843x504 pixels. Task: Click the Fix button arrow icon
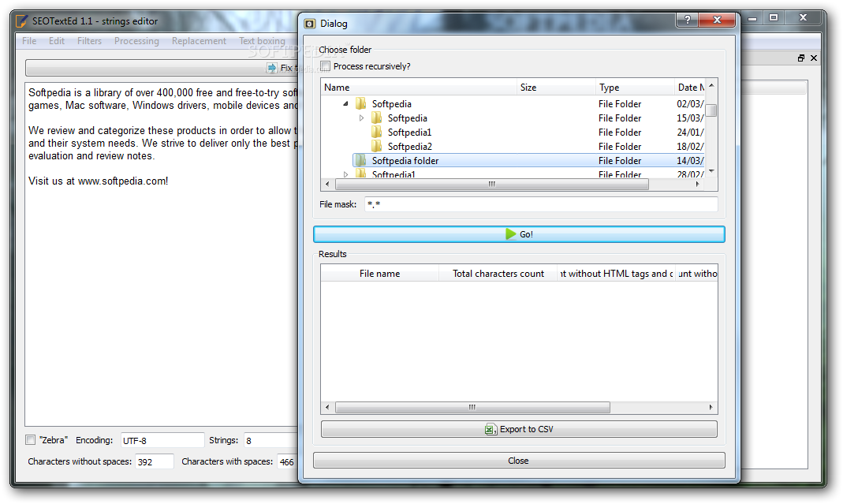click(272, 68)
